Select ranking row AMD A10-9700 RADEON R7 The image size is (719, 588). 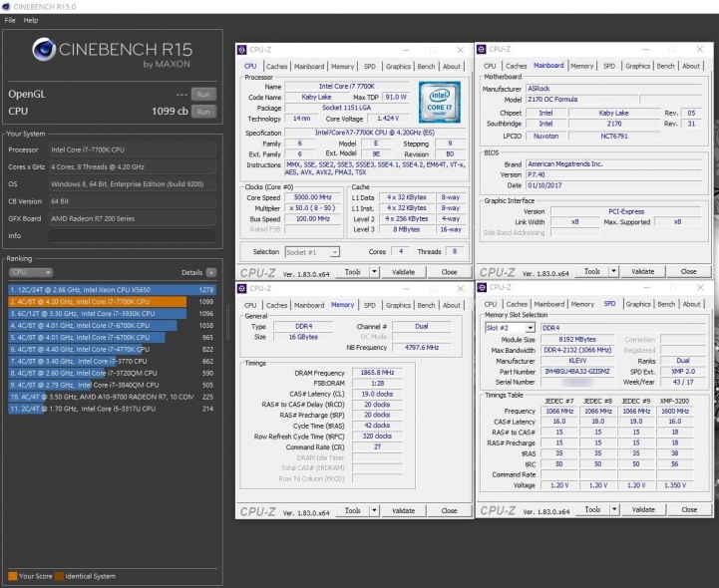click(x=112, y=397)
